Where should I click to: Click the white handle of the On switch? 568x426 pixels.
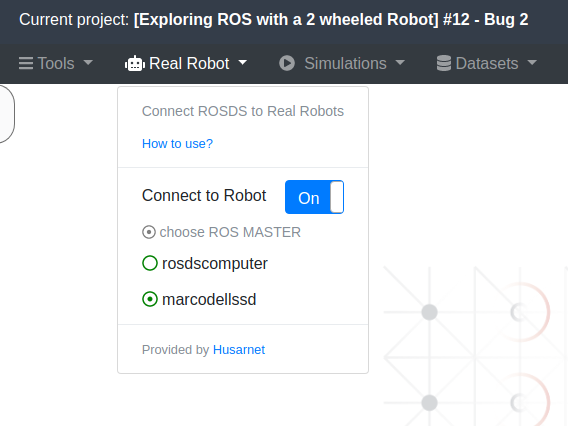[337, 197]
